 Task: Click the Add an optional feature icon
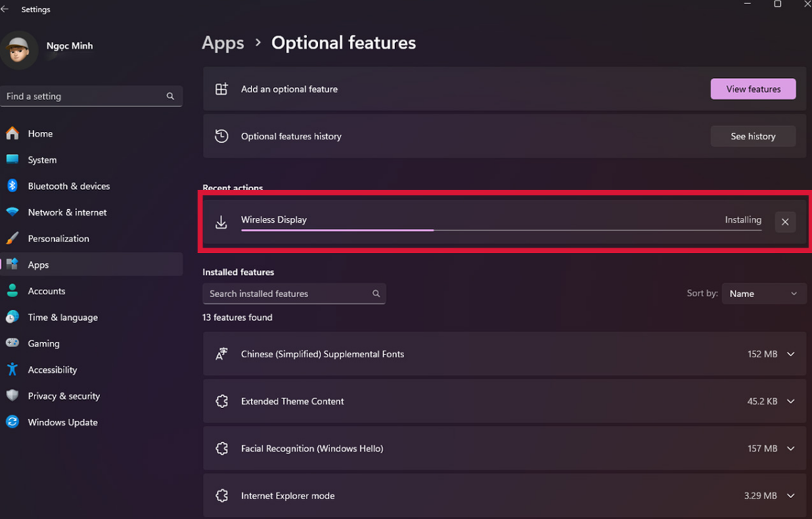221,89
